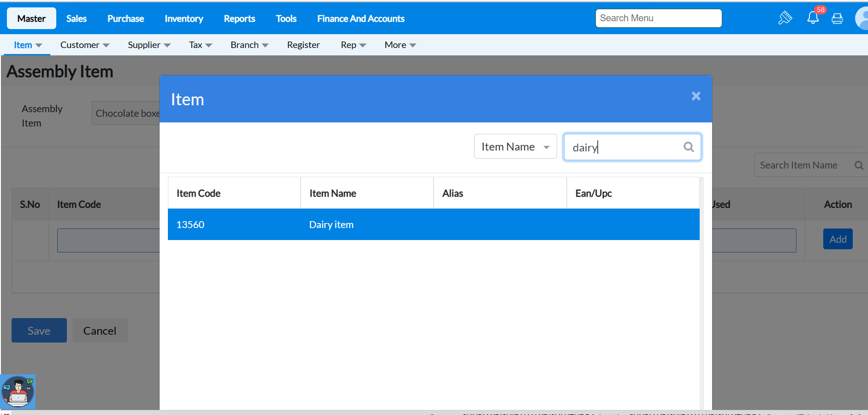This screenshot has height=415, width=868.
Task: Click the Add button in Action column
Action: tap(838, 239)
